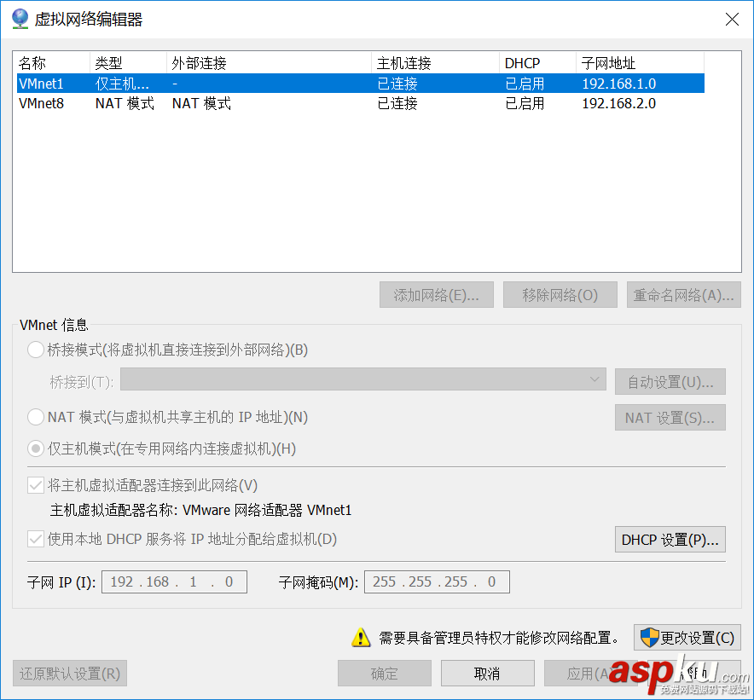Click into the 子网掩码 field
Viewport: 754px width, 700px height.
point(437,581)
